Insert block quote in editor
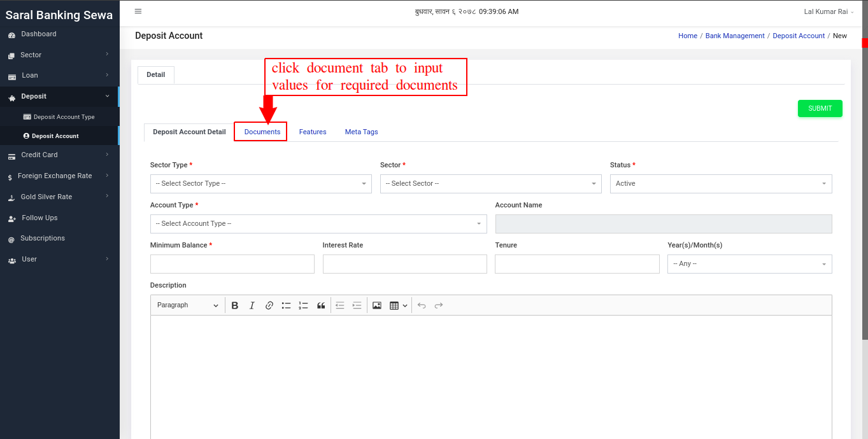The width and height of the screenshot is (868, 439). coord(321,305)
